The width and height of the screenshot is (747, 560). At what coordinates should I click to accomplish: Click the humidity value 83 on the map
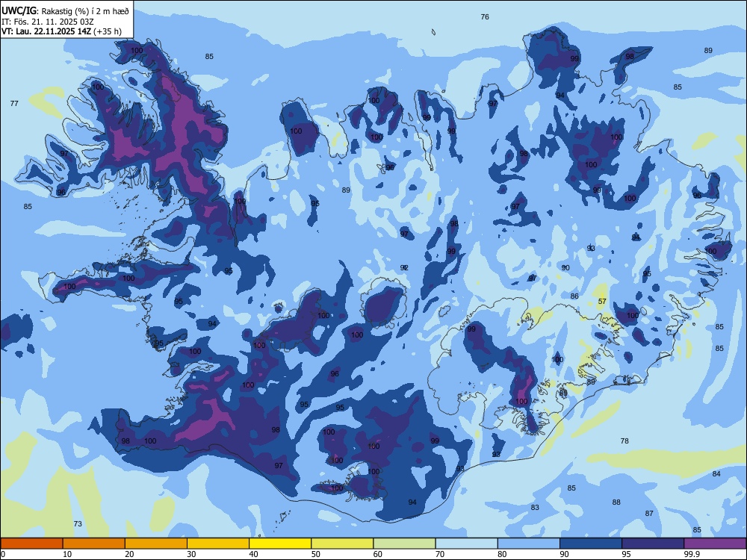click(x=535, y=508)
